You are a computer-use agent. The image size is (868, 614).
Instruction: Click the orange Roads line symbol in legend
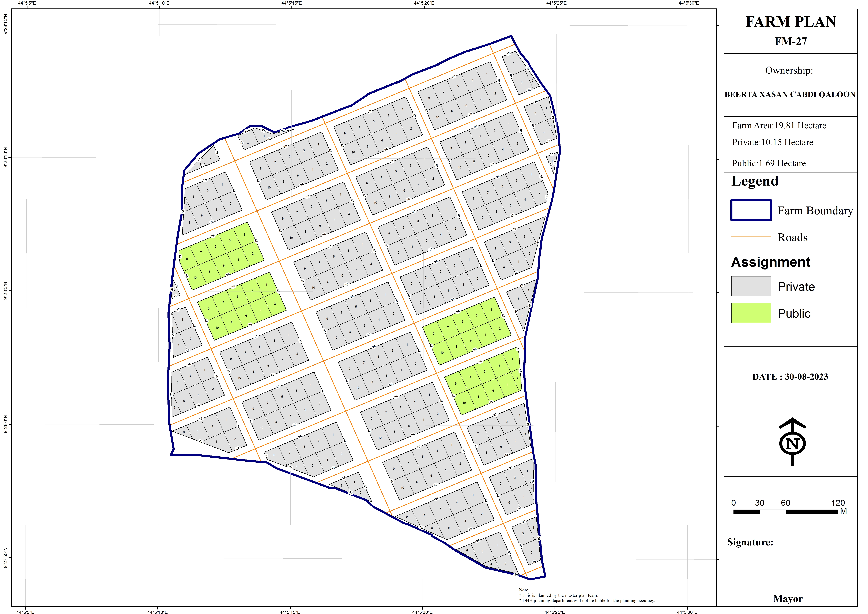[x=751, y=237]
